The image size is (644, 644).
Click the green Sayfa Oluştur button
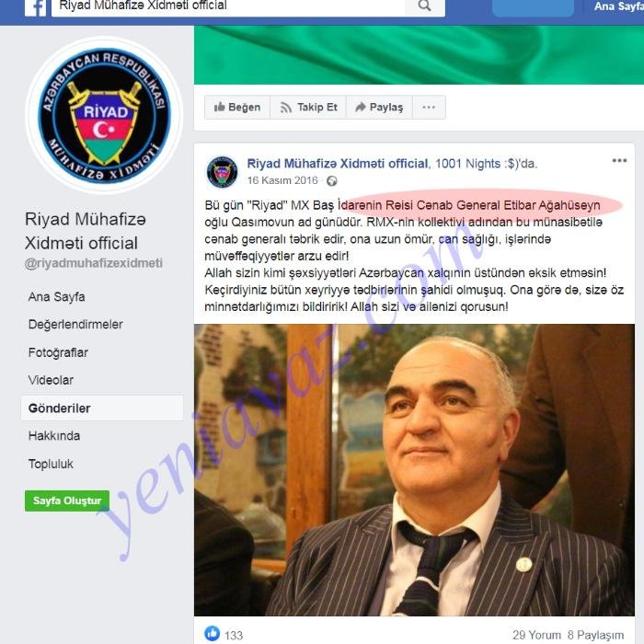pos(67,500)
